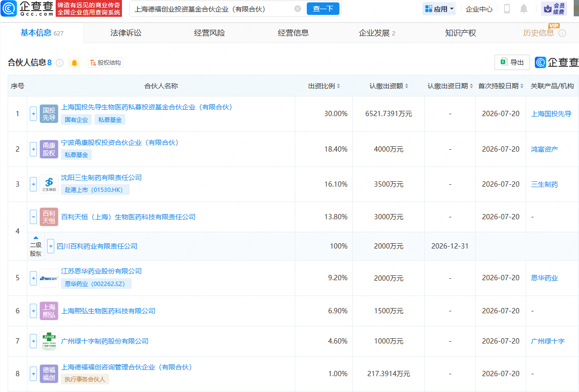Click the 国投先导 company avatar
The height and width of the screenshot is (392, 579).
click(x=49, y=114)
